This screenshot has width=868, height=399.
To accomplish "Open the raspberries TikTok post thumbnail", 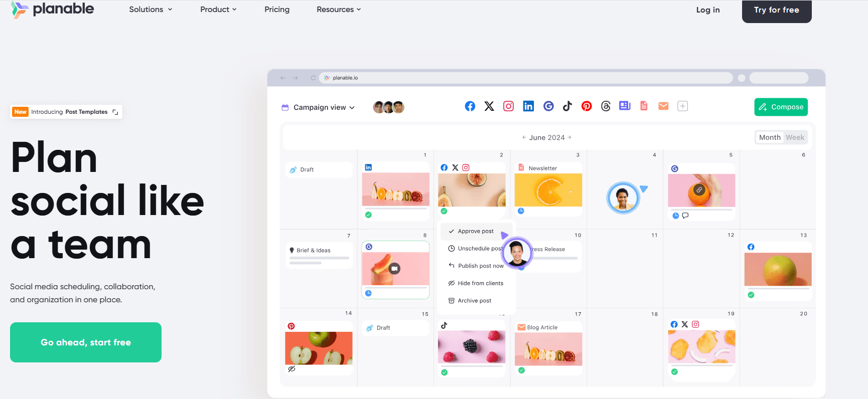I will click(471, 347).
